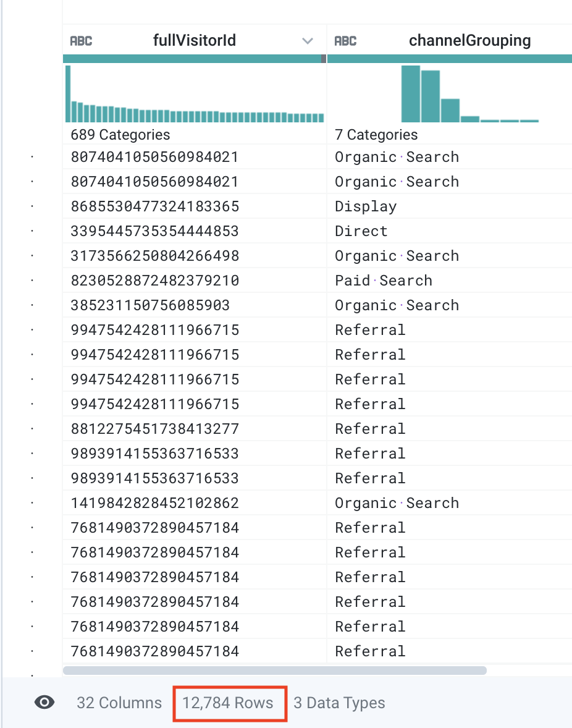Click the tallest bar in fullVisitorId histogram

pos(68,94)
